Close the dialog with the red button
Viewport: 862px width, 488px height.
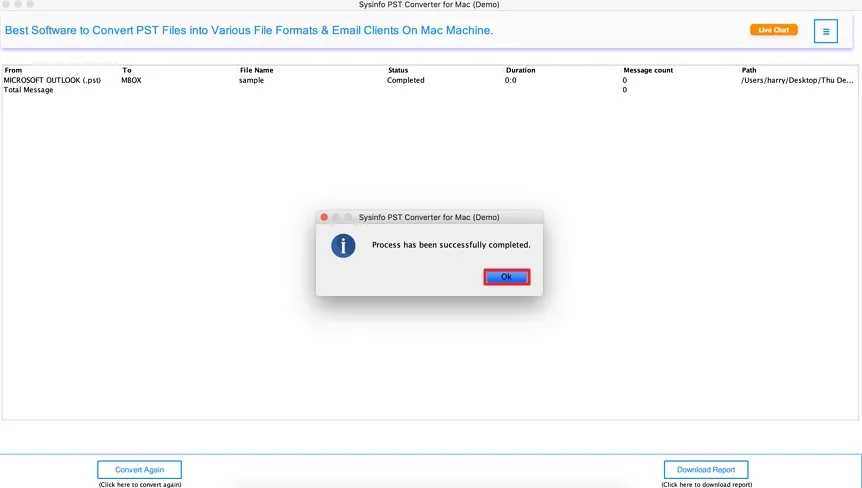pyautogui.click(x=323, y=217)
